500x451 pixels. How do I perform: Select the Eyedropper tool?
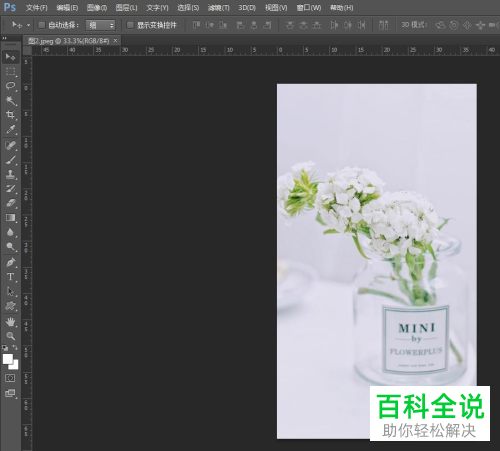(x=10, y=130)
